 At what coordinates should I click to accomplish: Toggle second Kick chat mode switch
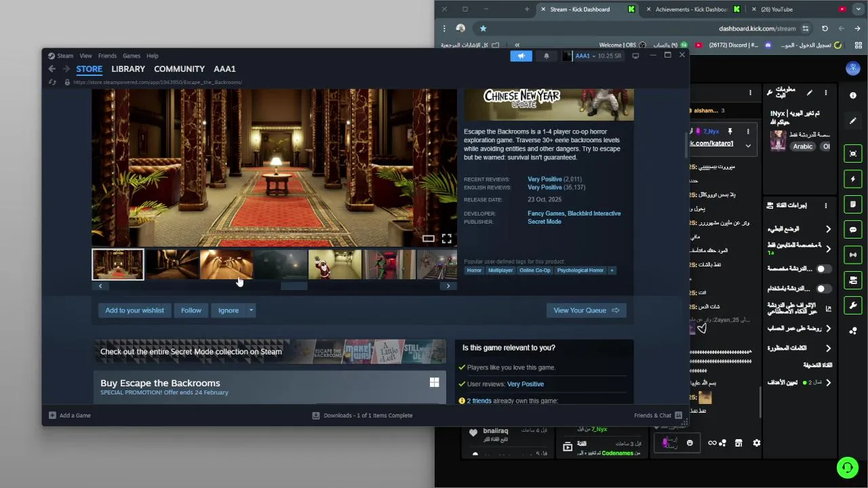(x=823, y=289)
